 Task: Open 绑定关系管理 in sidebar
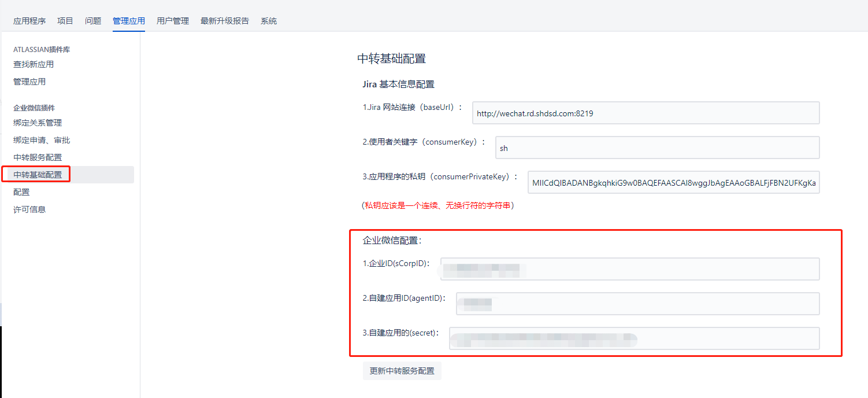tap(38, 123)
